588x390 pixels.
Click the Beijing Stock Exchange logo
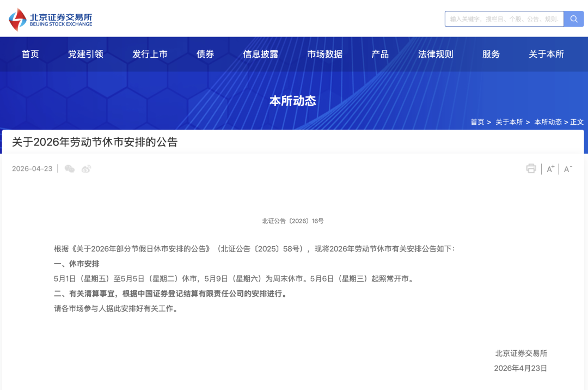click(51, 20)
